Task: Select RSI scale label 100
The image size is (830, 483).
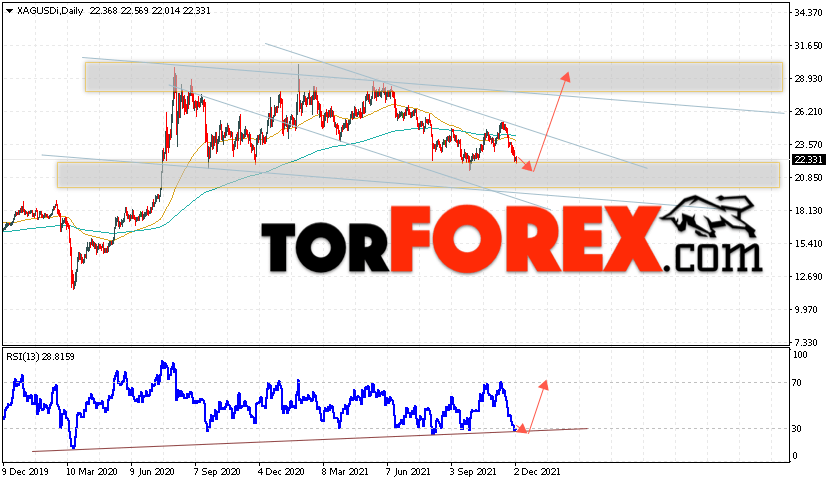Action: [800, 355]
